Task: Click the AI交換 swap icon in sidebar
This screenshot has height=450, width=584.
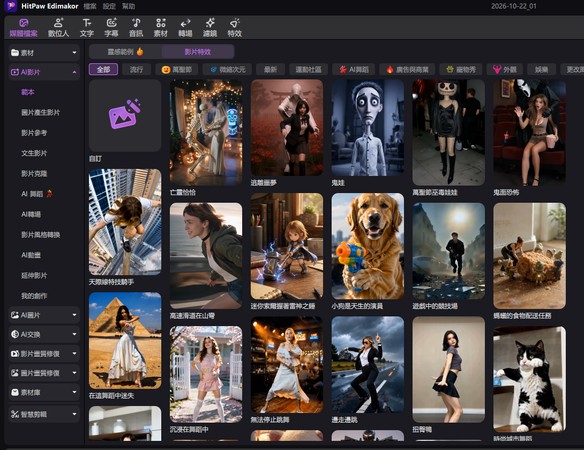Action: [x=15, y=334]
